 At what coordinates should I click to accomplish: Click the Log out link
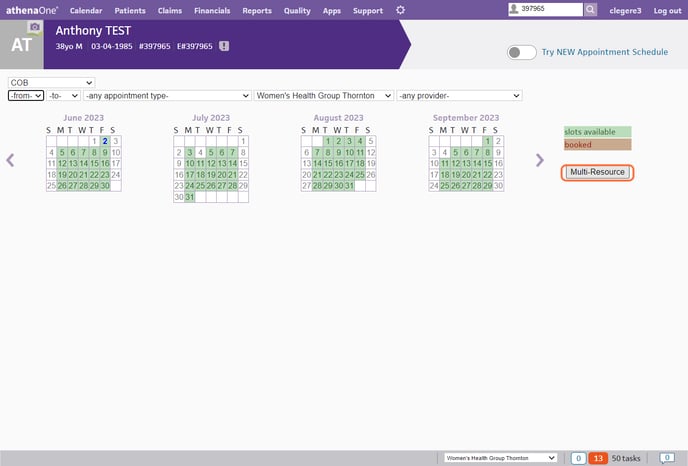point(667,10)
